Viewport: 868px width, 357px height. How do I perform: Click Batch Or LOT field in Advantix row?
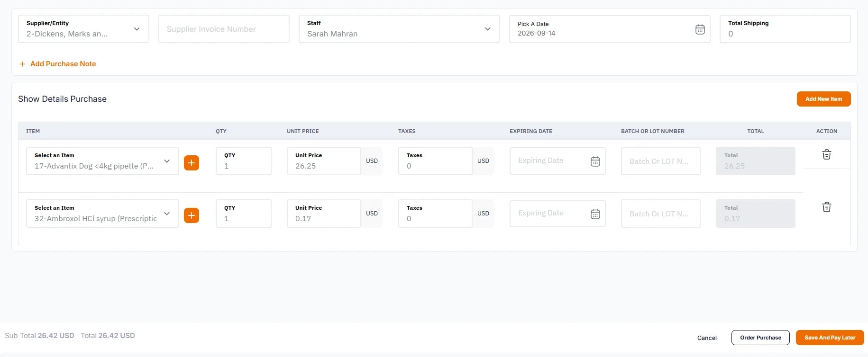(x=661, y=161)
